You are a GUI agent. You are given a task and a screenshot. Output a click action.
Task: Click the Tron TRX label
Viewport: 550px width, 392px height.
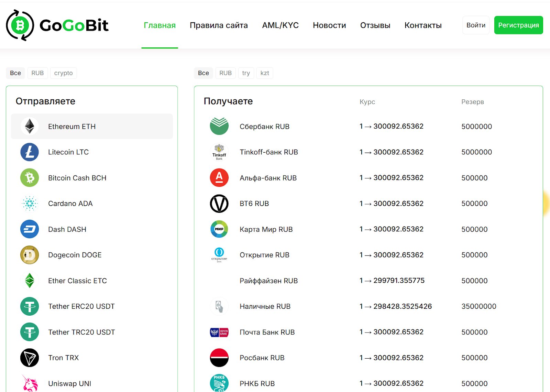click(x=64, y=358)
